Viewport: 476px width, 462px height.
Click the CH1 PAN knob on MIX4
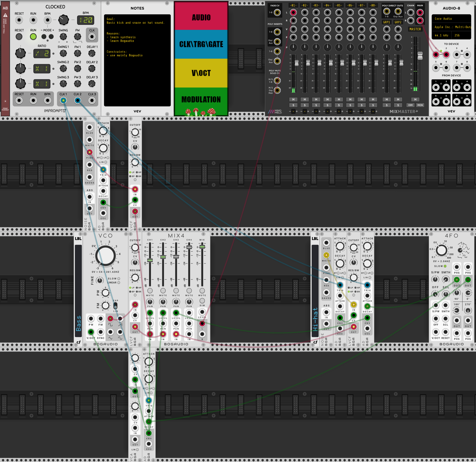pyautogui.click(x=150, y=302)
